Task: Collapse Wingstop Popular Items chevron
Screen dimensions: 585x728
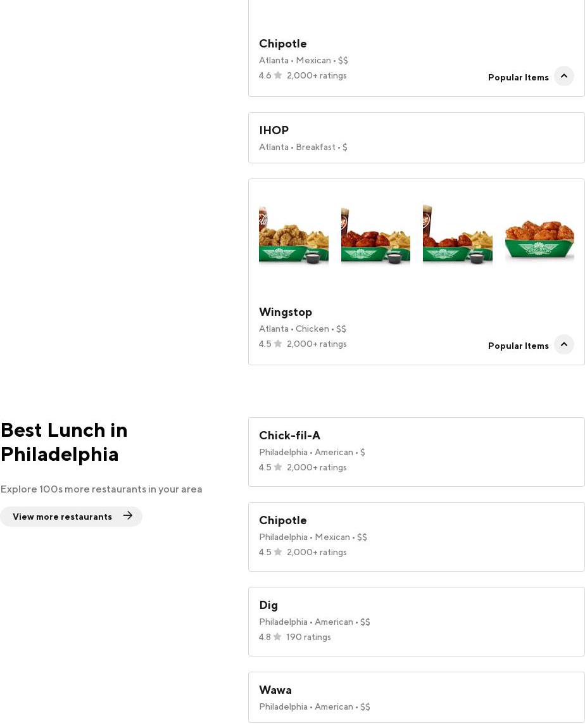Action: (x=563, y=344)
